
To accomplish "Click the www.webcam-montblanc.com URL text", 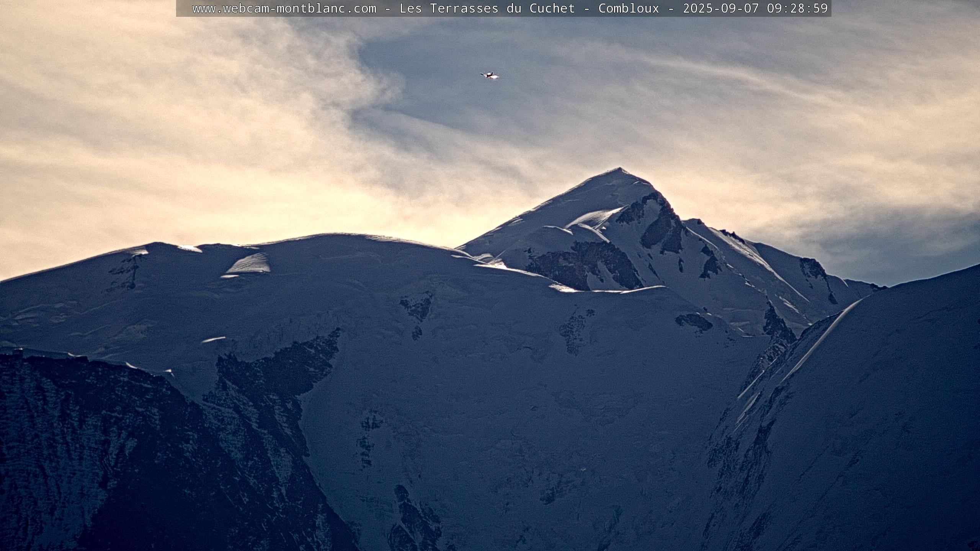I will pos(284,8).
